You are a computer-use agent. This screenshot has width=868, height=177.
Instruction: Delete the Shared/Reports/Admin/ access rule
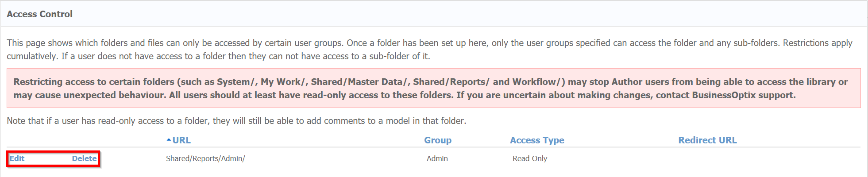(84, 158)
